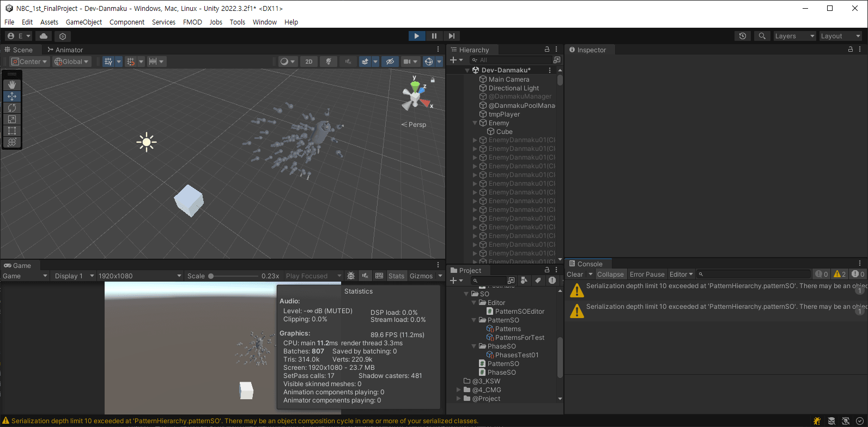The image size is (868, 427).
Task: Open the Layers dropdown
Action: pos(794,36)
